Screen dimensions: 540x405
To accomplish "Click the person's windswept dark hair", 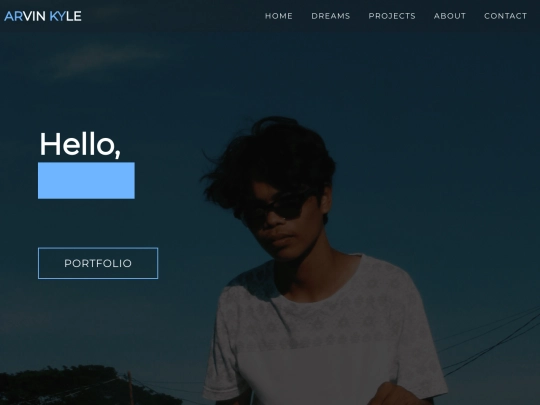I will coord(272,155).
